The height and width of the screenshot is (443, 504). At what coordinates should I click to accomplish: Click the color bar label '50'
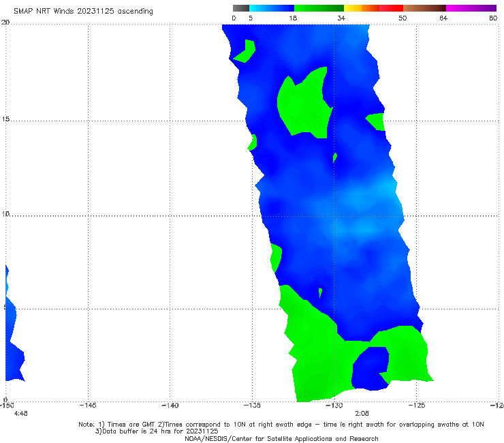coord(403,18)
